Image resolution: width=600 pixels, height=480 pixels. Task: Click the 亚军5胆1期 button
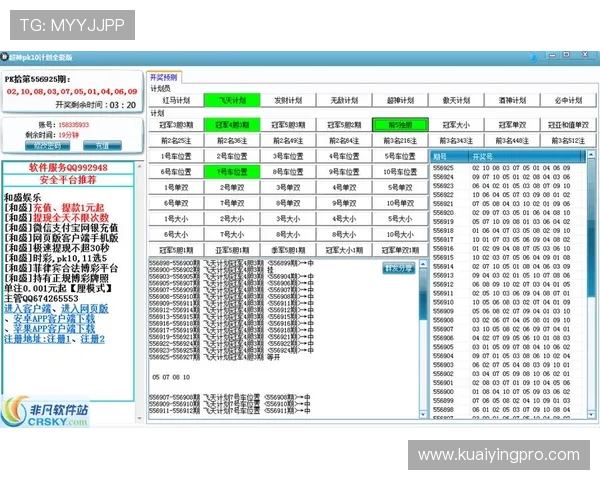tap(232, 250)
